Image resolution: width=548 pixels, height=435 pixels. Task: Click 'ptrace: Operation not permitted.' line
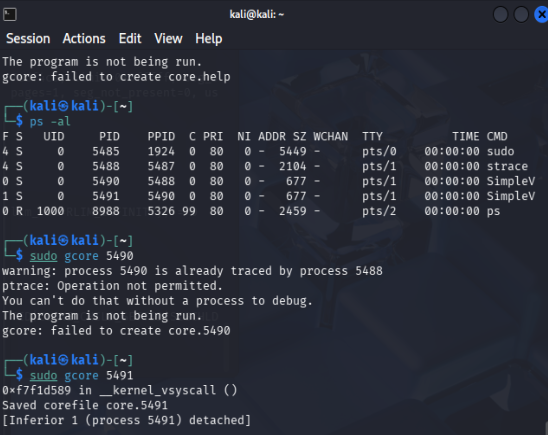click(112, 286)
